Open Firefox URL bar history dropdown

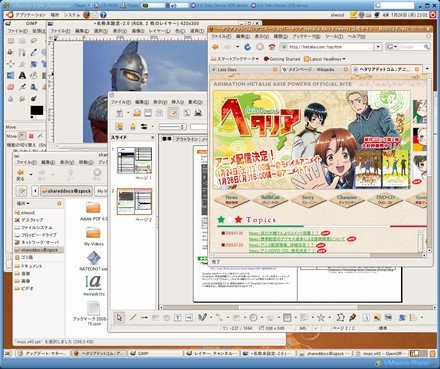click(378, 47)
